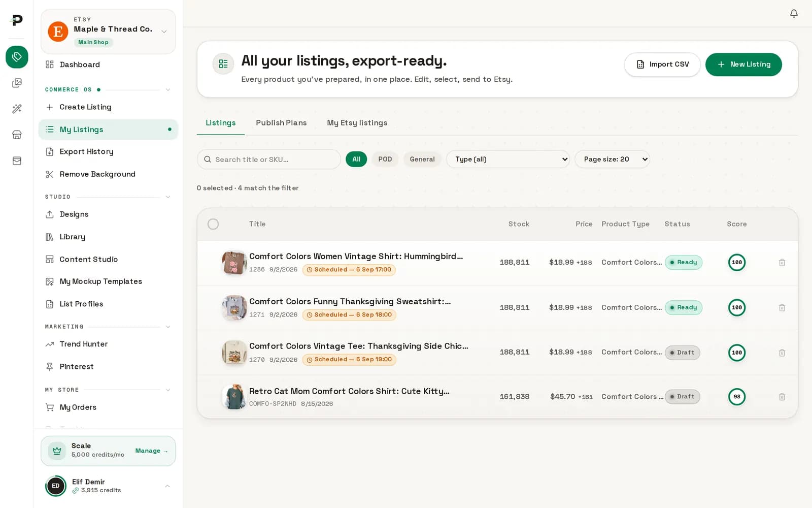The width and height of the screenshot is (812, 508).
Task: Select the All filter pill
Action: point(356,159)
